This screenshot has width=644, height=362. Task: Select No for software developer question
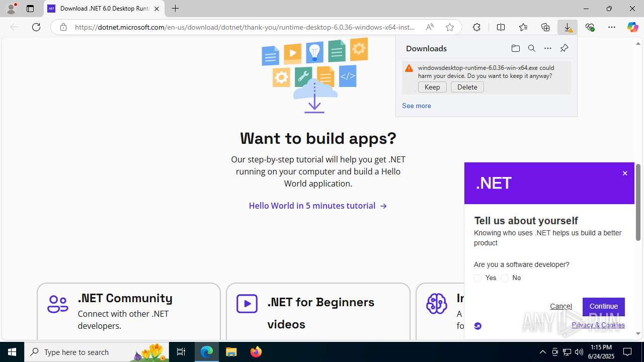point(505,278)
